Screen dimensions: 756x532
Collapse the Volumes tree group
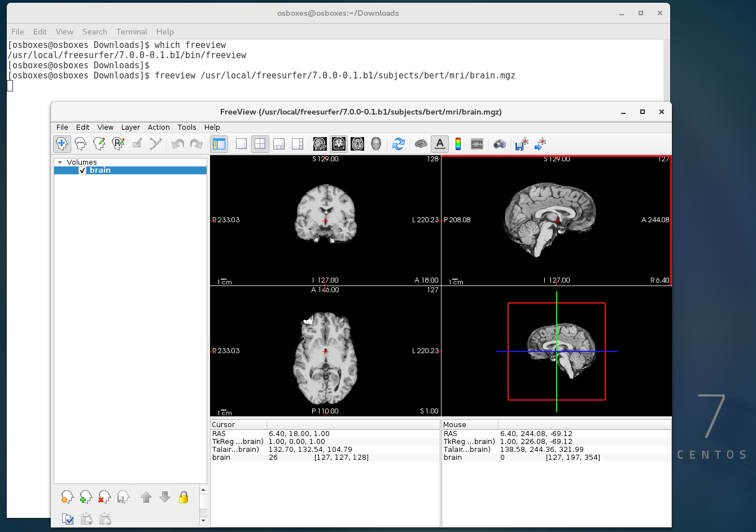point(60,162)
